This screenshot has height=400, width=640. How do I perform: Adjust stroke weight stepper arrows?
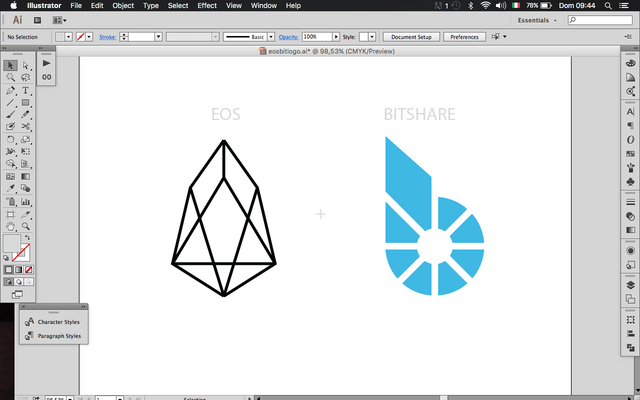tap(124, 37)
